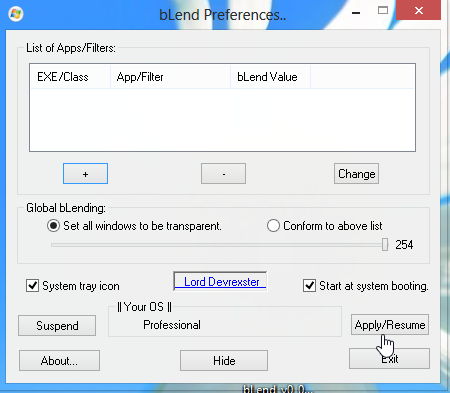Hide the bLend preferences window
Image resolution: width=450 pixels, height=393 pixels.
tap(224, 360)
